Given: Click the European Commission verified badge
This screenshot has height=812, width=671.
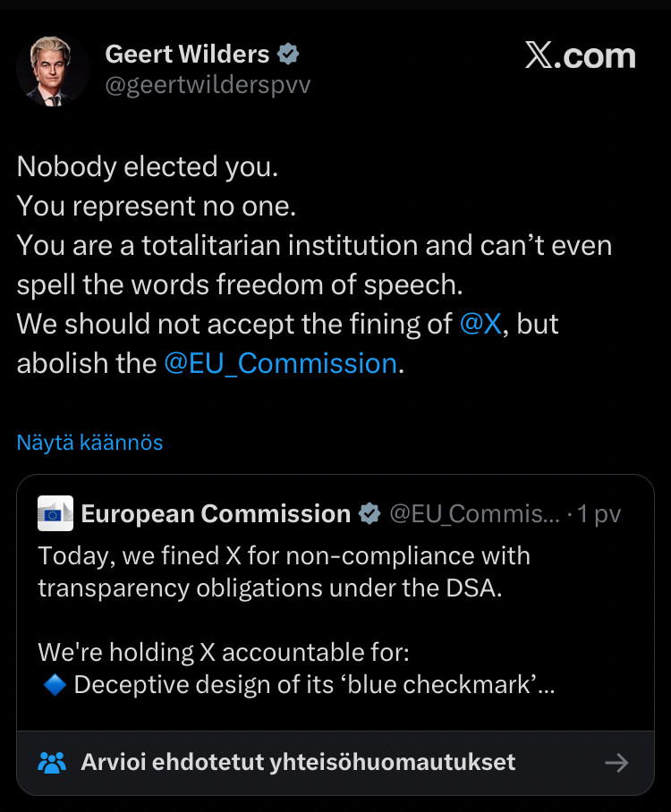Looking at the screenshot, I should 369,514.
